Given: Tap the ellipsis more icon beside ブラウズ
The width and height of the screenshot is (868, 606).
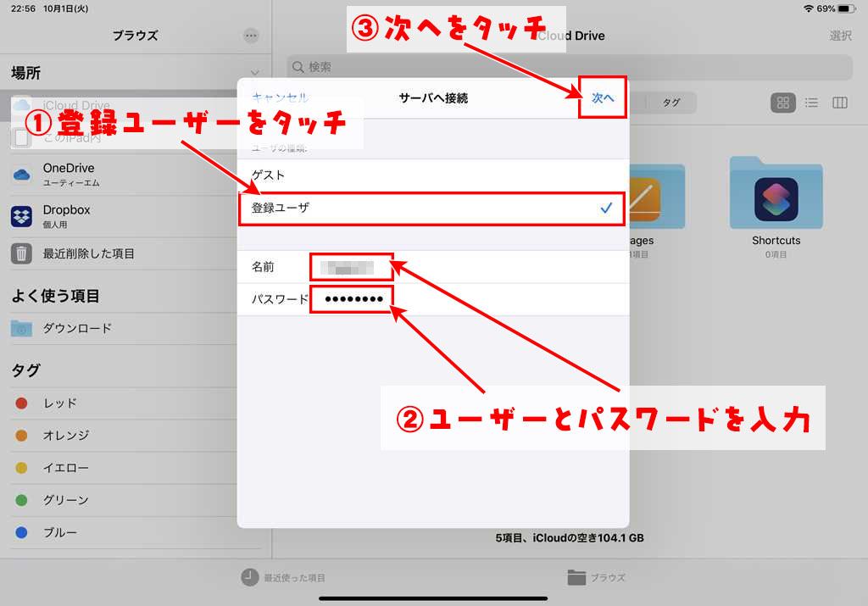Looking at the screenshot, I should (x=251, y=36).
